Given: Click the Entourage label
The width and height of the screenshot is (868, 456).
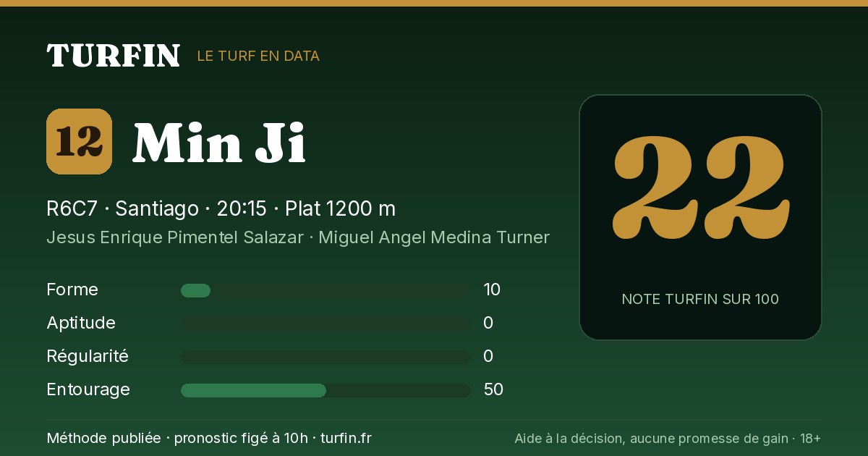Looking at the screenshot, I should [88, 389].
